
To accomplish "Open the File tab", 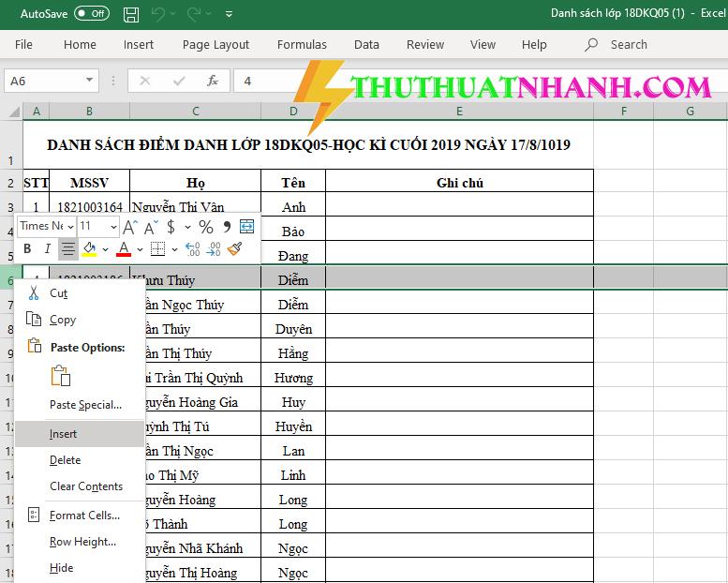I will [23, 45].
